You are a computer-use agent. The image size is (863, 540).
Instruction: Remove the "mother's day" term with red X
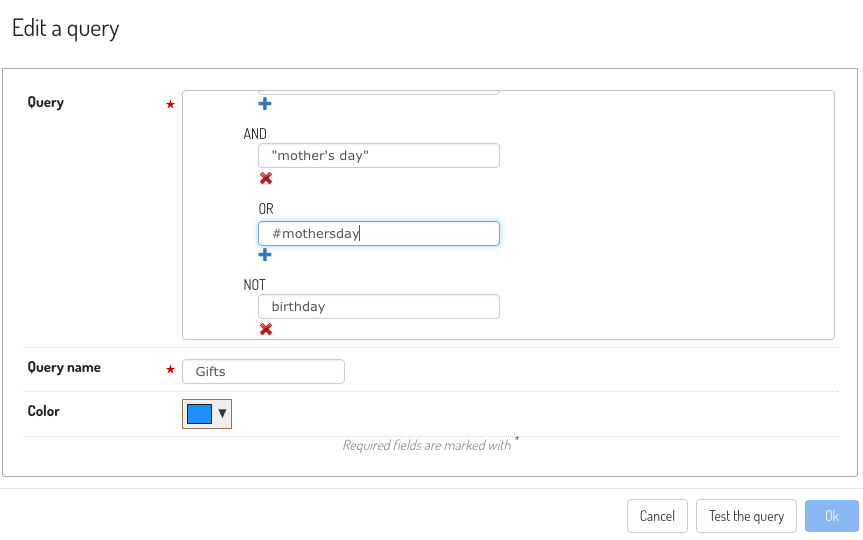pyautogui.click(x=266, y=178)
